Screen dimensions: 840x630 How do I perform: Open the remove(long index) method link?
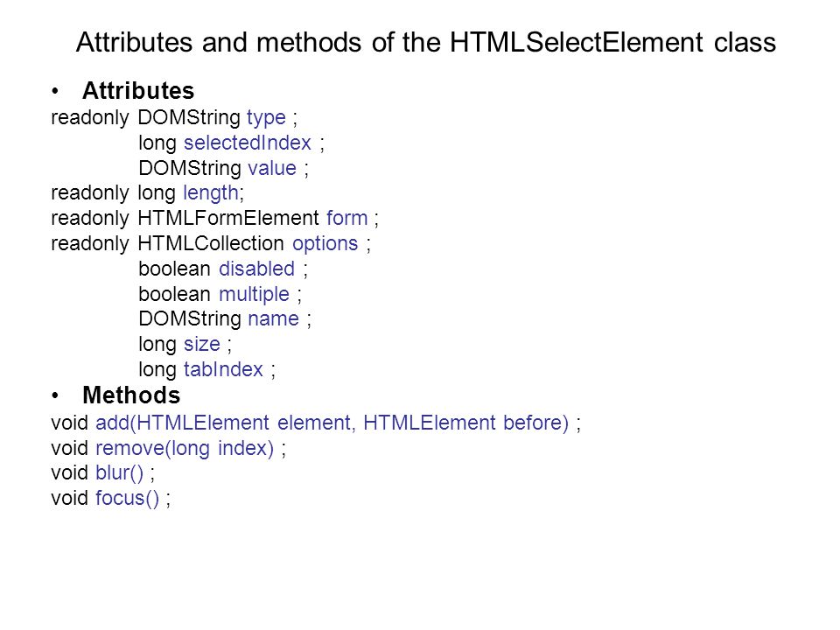coord(185,448)
